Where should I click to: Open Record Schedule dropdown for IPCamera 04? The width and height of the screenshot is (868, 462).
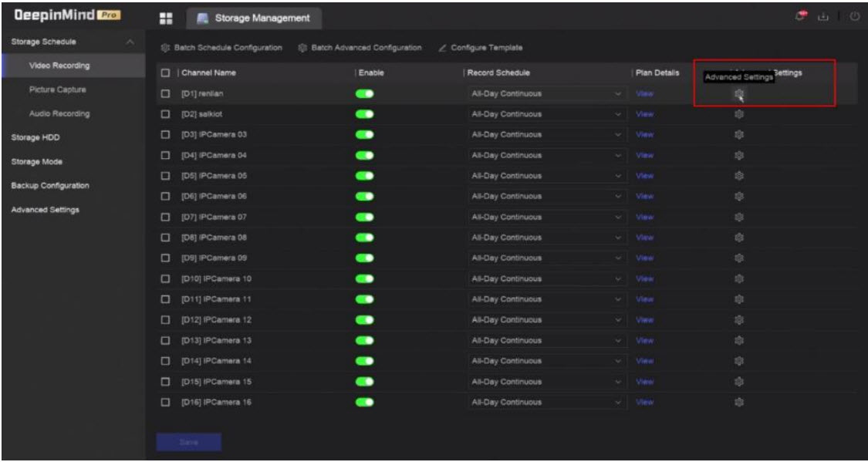[545, 156]
